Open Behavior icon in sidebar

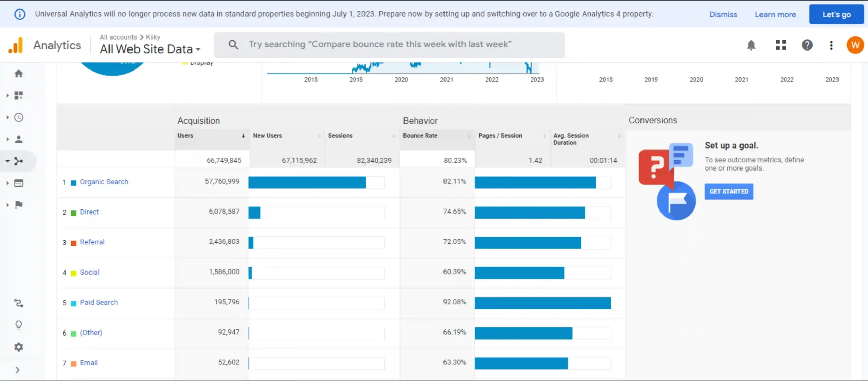(19, 183)
